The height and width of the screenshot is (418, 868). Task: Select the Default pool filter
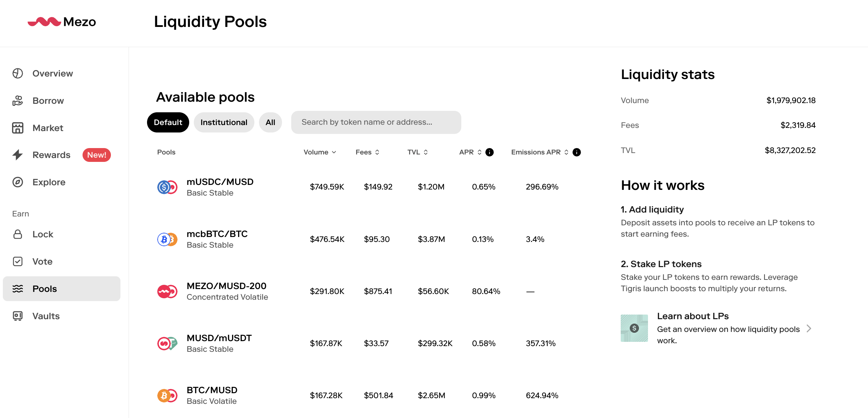pyautogui.click(x=168, y=123)
